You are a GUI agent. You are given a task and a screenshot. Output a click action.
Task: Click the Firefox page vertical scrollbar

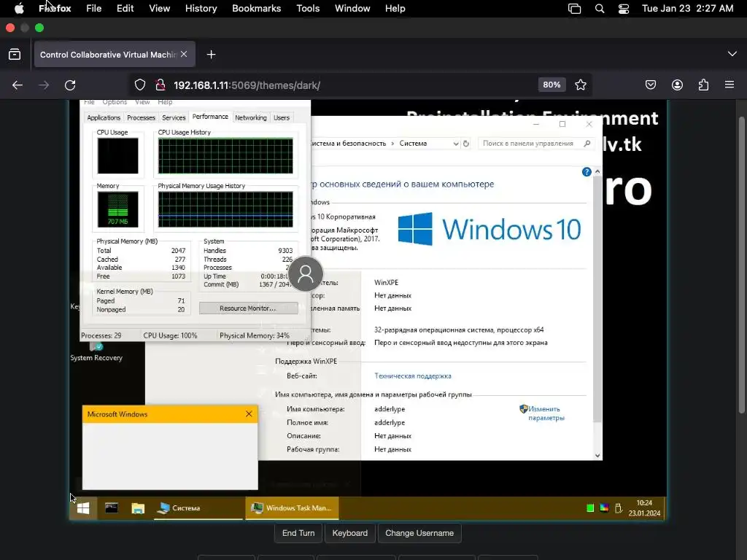741,265
